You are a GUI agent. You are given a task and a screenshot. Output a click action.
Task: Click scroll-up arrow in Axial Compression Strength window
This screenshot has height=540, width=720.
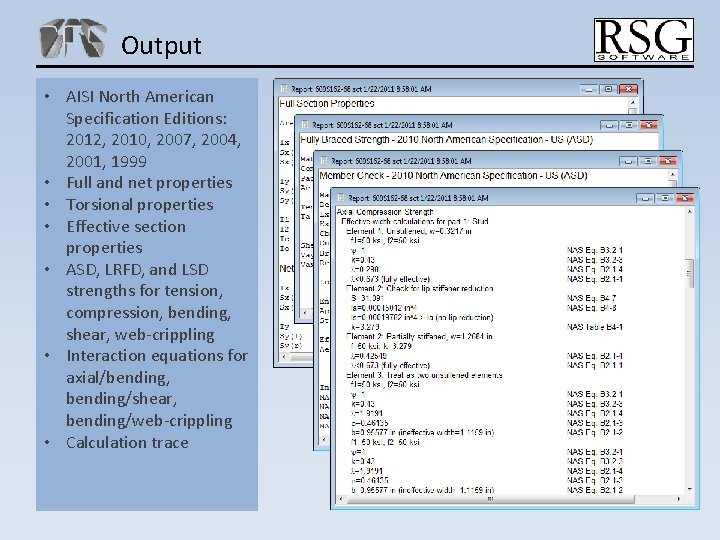(x=689, y=212)
